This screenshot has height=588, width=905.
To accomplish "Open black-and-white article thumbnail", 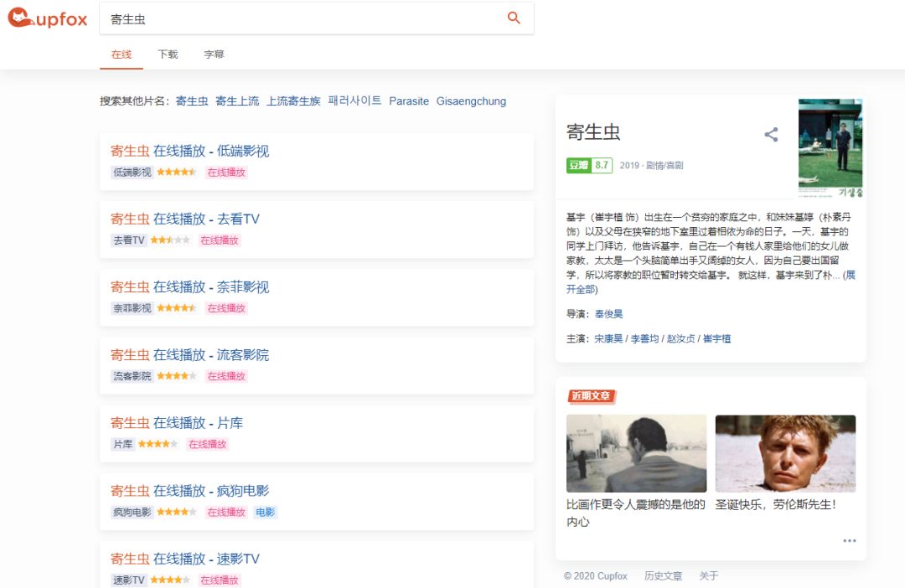I will tap(636, 453).
